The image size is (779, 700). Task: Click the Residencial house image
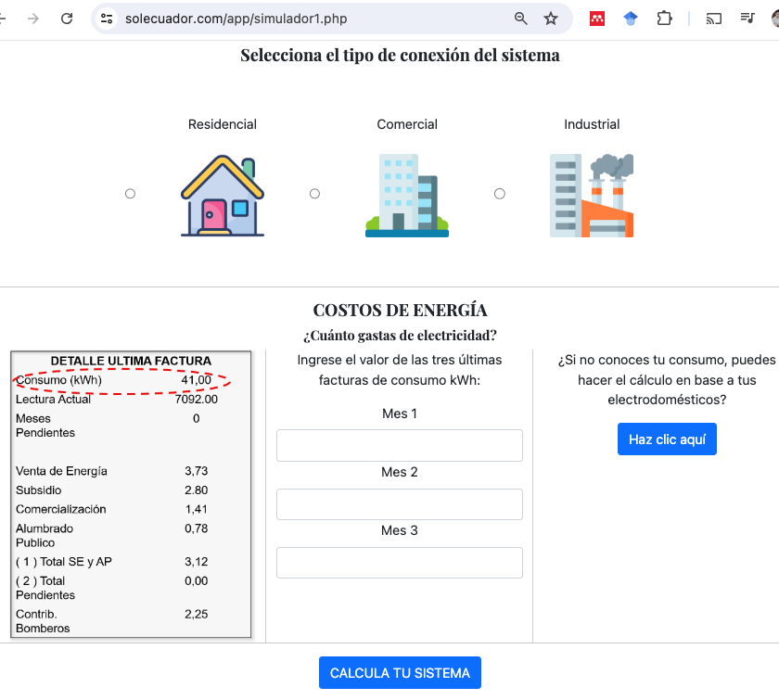pyautogui.click(x=222, y=196)
